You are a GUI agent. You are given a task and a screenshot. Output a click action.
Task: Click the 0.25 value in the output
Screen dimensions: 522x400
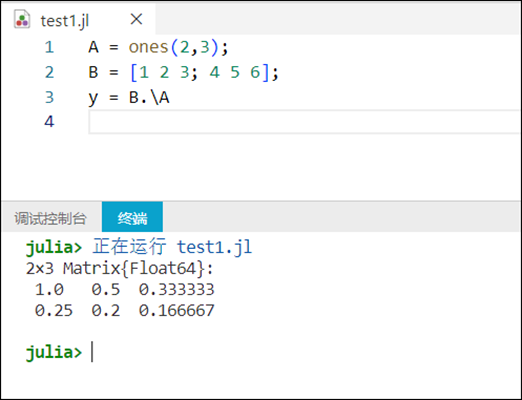pyautogui.click(x=54, y=310)
